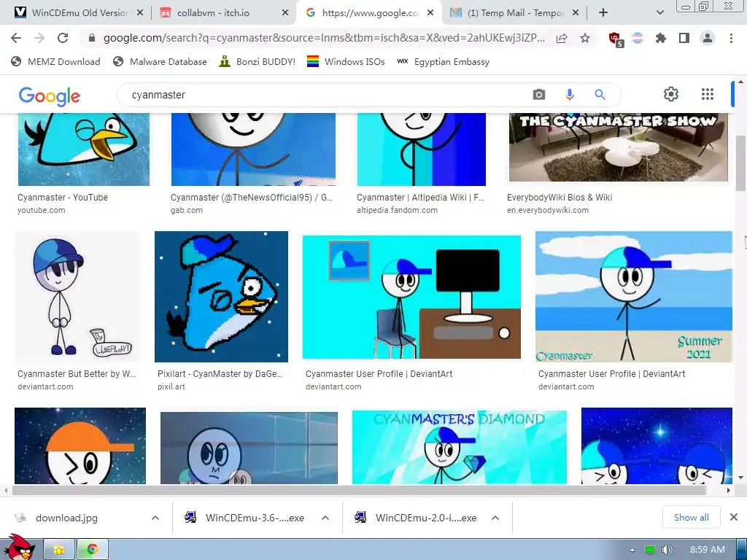The image size is (747, 560).
Task: Click the vertical scrollbar thumb
Action: point(741,163)
